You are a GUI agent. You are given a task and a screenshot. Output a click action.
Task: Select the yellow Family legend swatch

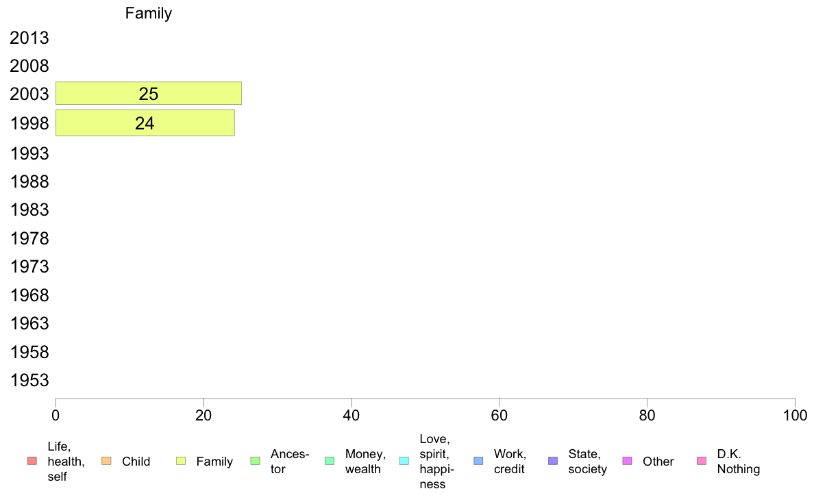point(181,461)
